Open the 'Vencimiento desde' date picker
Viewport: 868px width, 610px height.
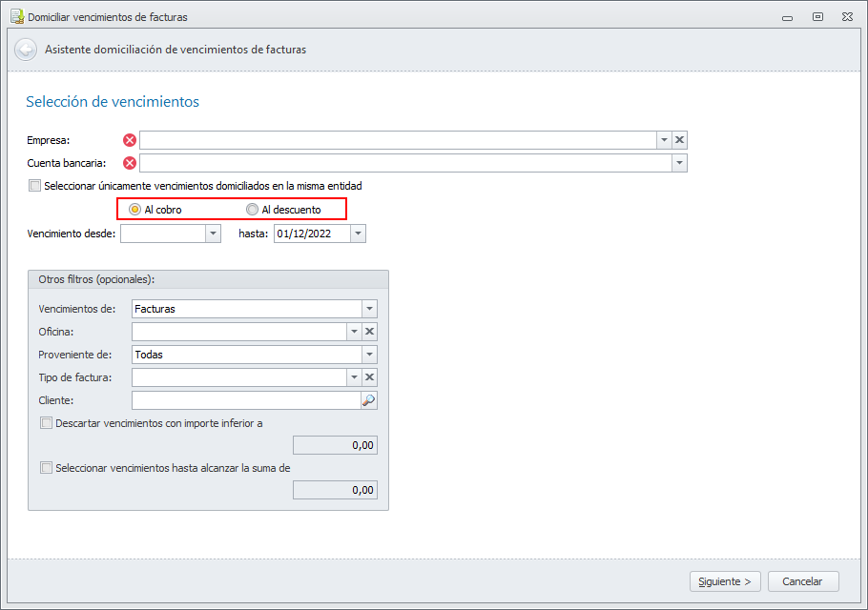tap(213, 234)
